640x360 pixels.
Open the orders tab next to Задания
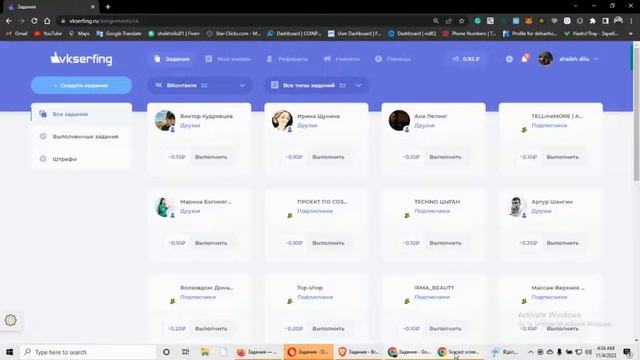(228, 59)
